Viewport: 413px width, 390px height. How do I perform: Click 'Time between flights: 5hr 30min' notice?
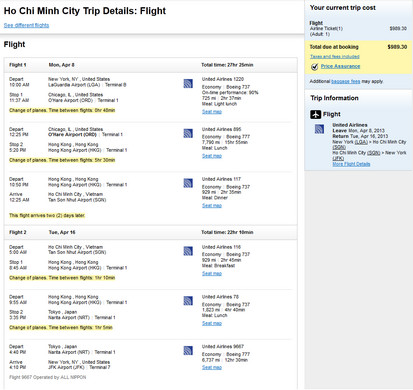pyautogui.click(x=82, y=160)
